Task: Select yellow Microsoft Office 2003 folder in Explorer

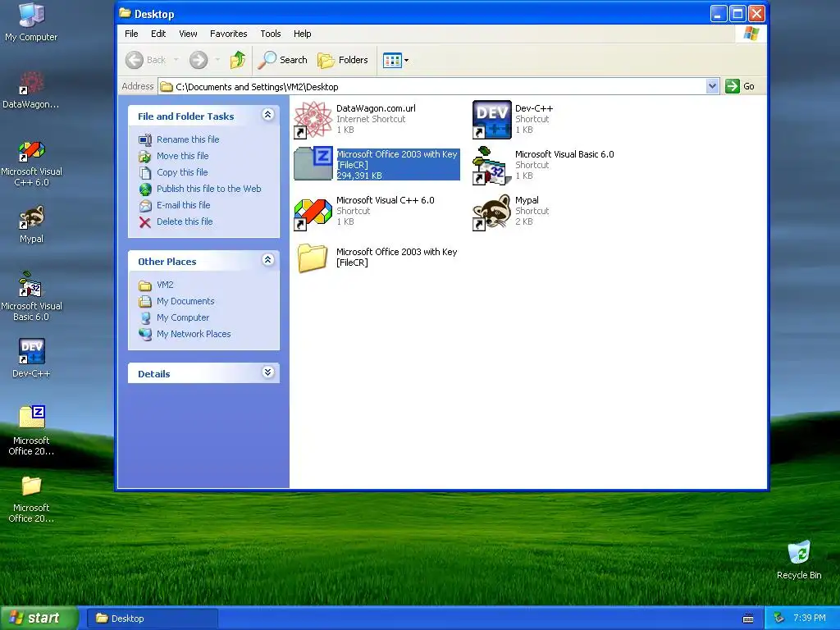Action: [x=313, y=258]
